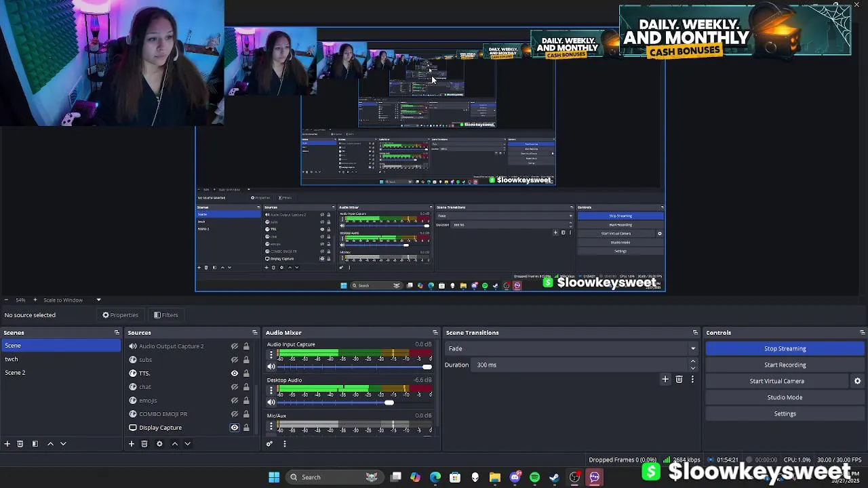
Task: Open OBS Studio icon in the taskbar
Action: [574, 477]
